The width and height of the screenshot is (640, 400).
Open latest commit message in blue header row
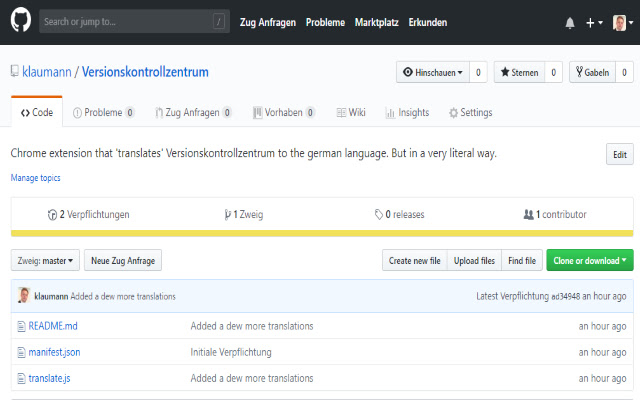click(123, 296)
